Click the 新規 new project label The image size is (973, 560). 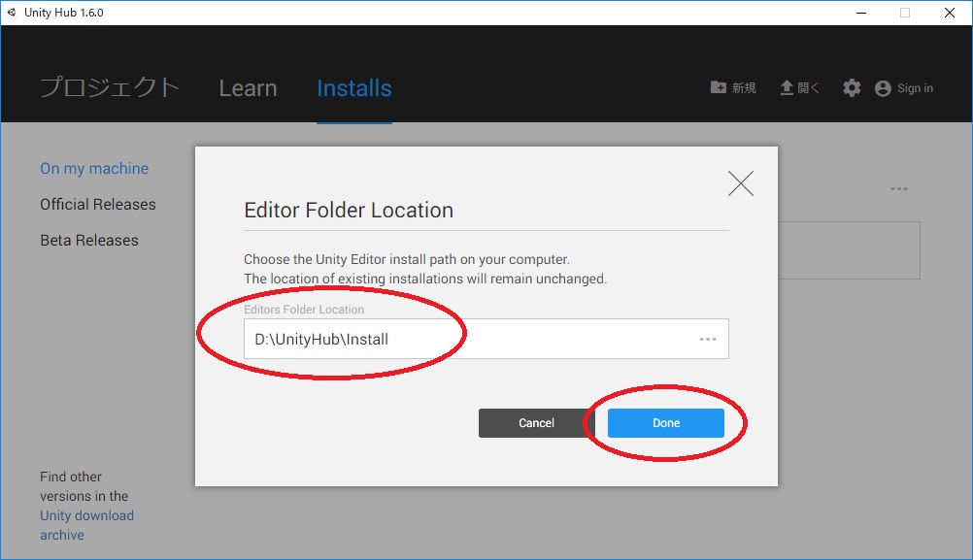(744, 88)
